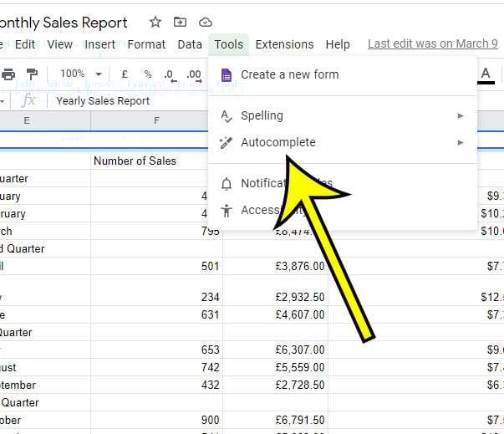The width and height of the screenshot is (504, 434).
Task: Activate the paint format tool
Action: click(32, 74)
